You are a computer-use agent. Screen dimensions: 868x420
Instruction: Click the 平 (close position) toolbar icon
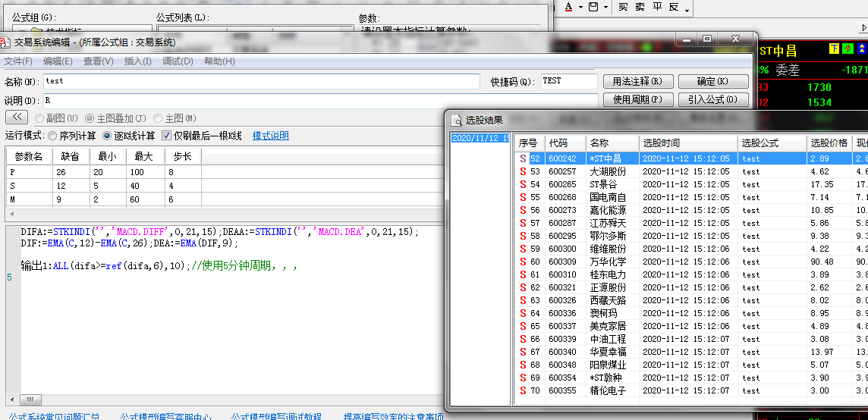coord(657,7)
